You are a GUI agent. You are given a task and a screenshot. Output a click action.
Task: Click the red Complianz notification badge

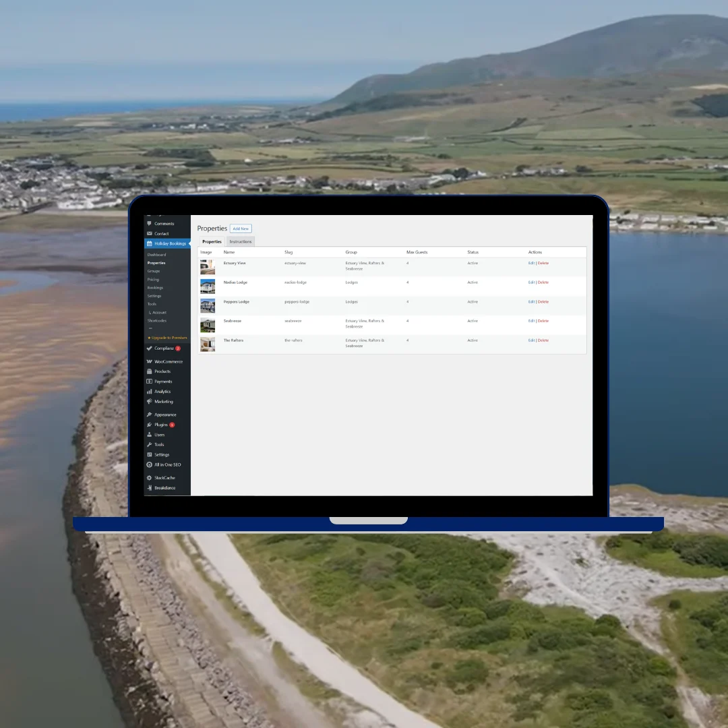pos(178,348)
